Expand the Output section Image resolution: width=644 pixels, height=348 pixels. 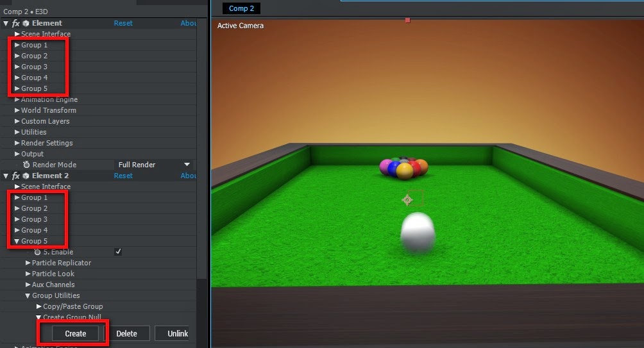17,154
